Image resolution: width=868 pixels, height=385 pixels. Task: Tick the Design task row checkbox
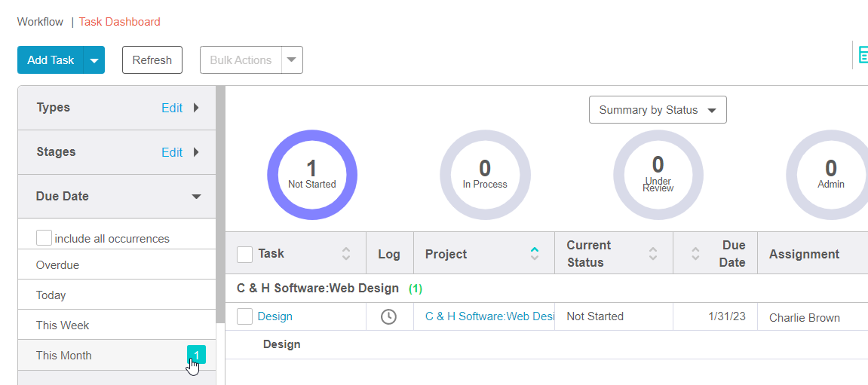coord(244,316)
